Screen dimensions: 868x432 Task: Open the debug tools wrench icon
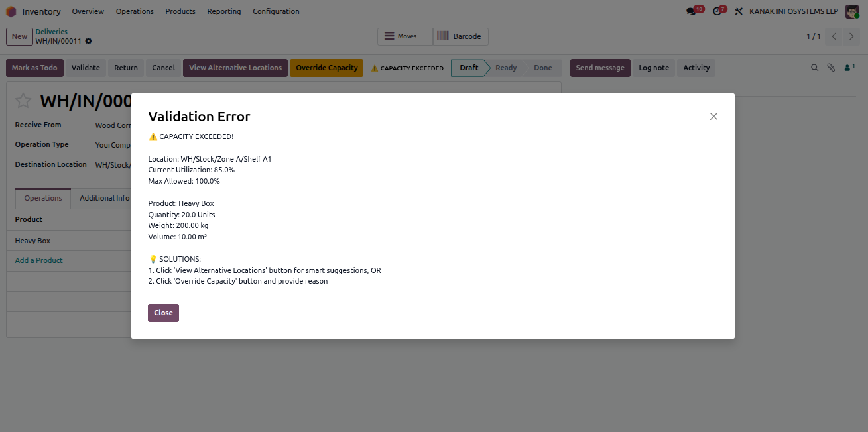pyautogui.click(x=739, y=11)
